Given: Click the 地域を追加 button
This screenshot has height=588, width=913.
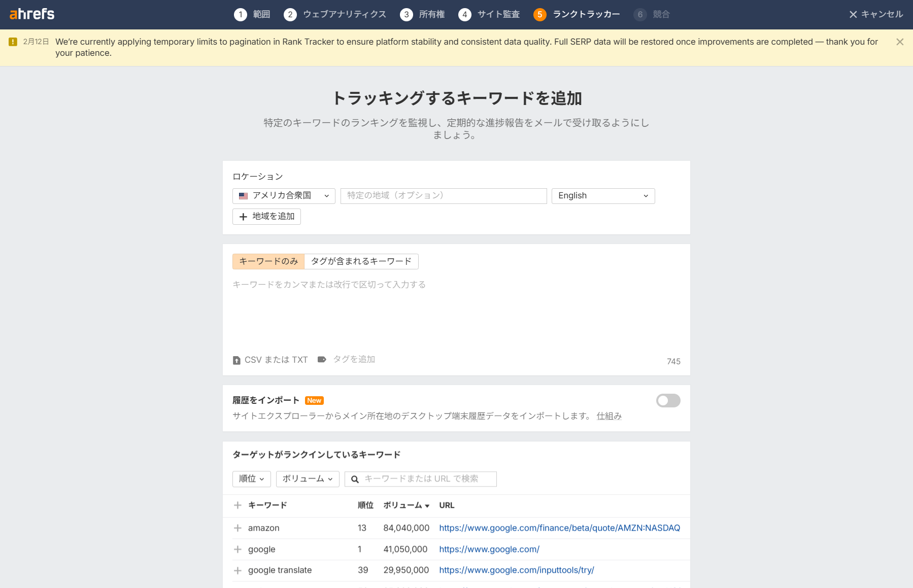Looking at the screenshot, I should 266,216.
